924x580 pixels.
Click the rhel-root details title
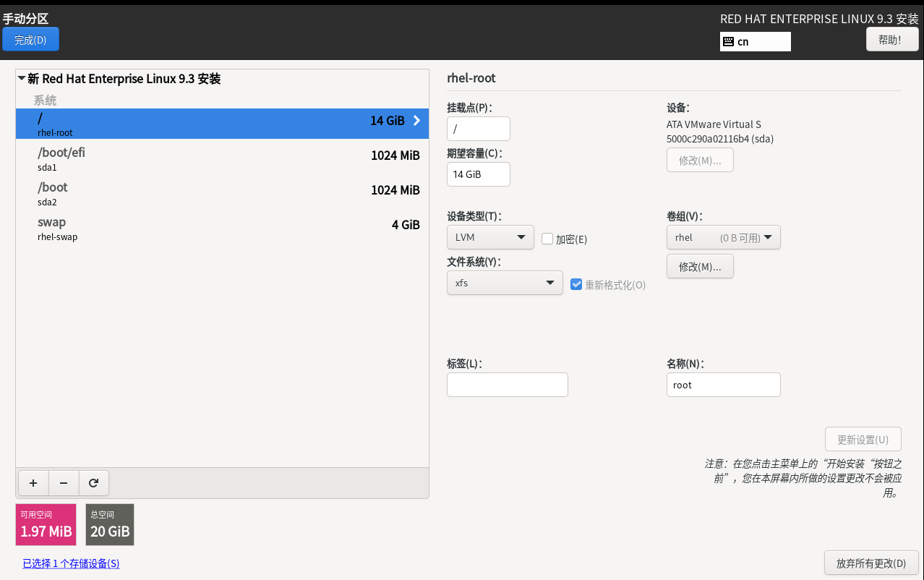point(471,78)
